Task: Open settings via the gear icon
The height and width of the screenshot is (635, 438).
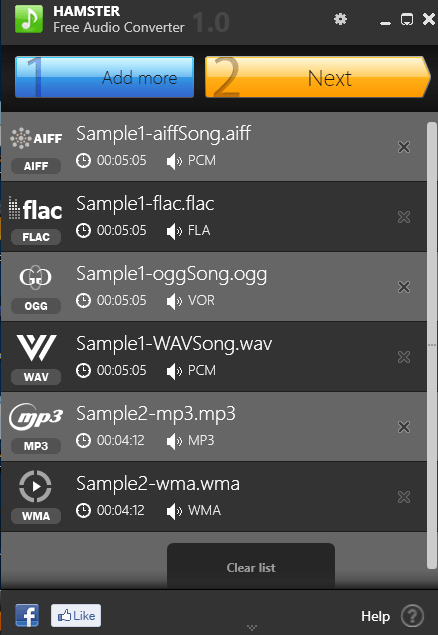Action: (x=340, y=19)
